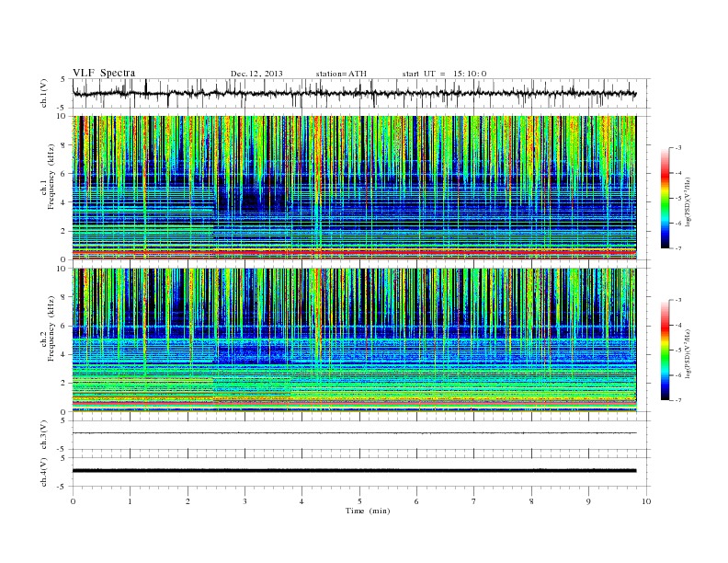Click the "2" tick on the time axis
Image resolution: width=728 pixels, height=563 pixels.
188,501
